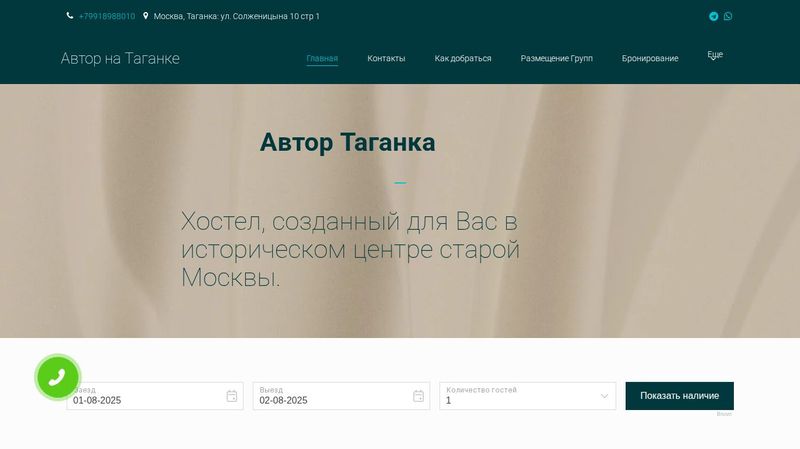Click the map pin address icon

click(x=145, y=16)
